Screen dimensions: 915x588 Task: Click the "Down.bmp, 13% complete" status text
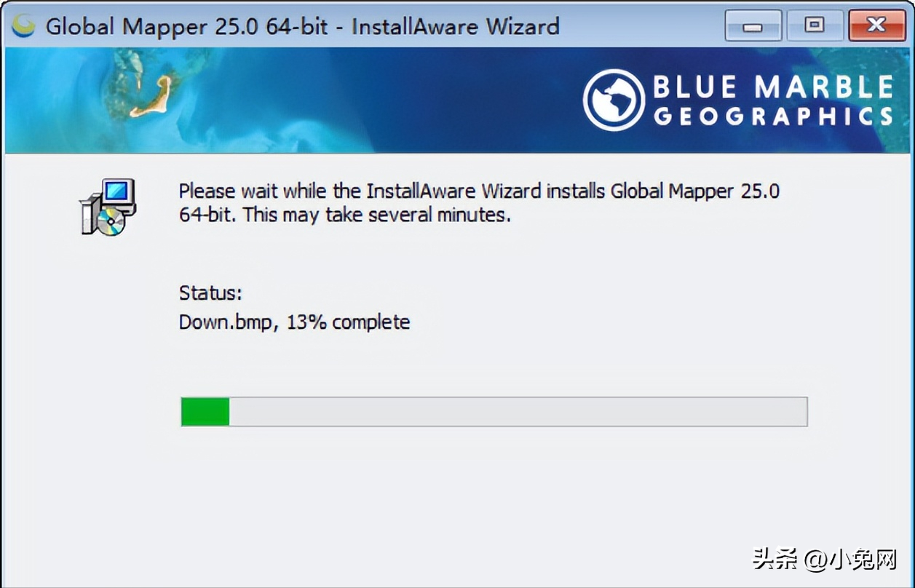(x=295, y=322)
